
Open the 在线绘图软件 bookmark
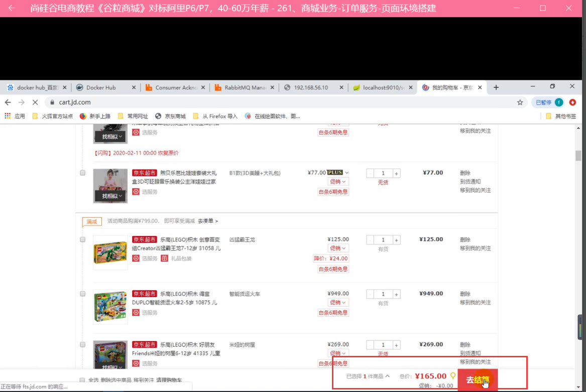(273, 116)
